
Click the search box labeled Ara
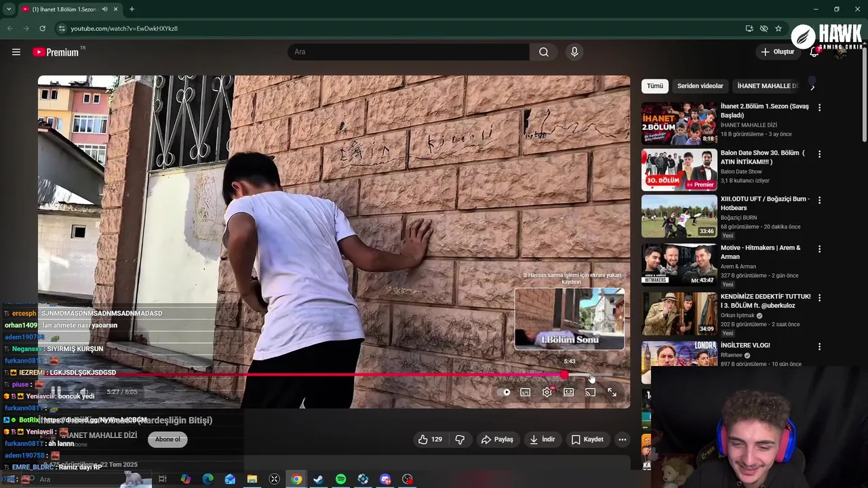tap(409, 52)
